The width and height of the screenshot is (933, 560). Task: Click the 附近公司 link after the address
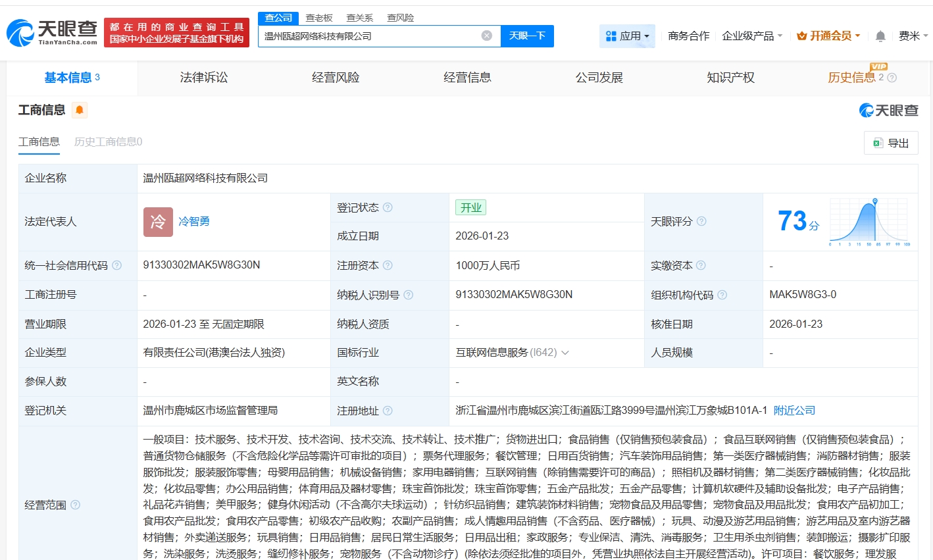[x=795, y=410]
